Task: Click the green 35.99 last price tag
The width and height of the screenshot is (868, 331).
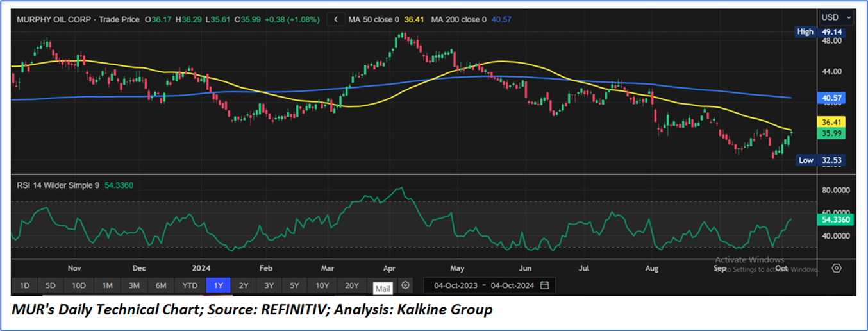Action: pos(832,133)
